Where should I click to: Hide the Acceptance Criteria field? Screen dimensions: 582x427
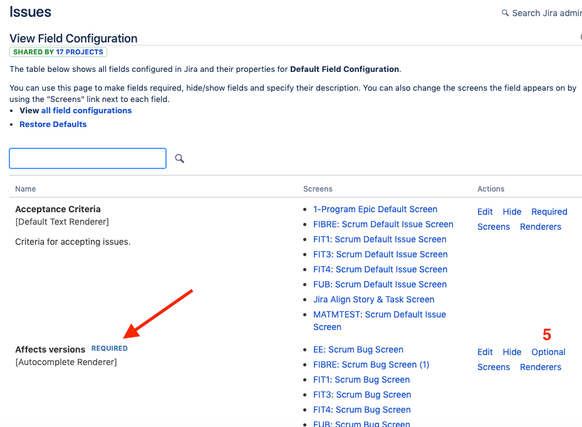pos(512,212)
